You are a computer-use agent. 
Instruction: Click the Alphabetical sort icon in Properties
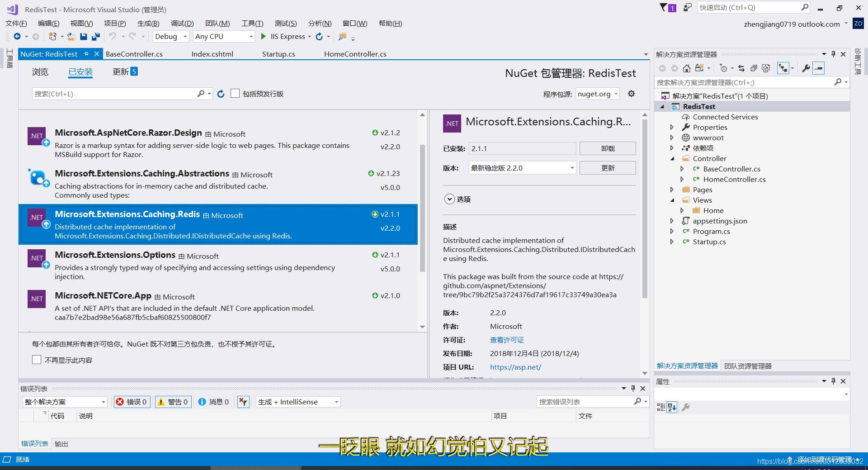(x=672, y=407)
